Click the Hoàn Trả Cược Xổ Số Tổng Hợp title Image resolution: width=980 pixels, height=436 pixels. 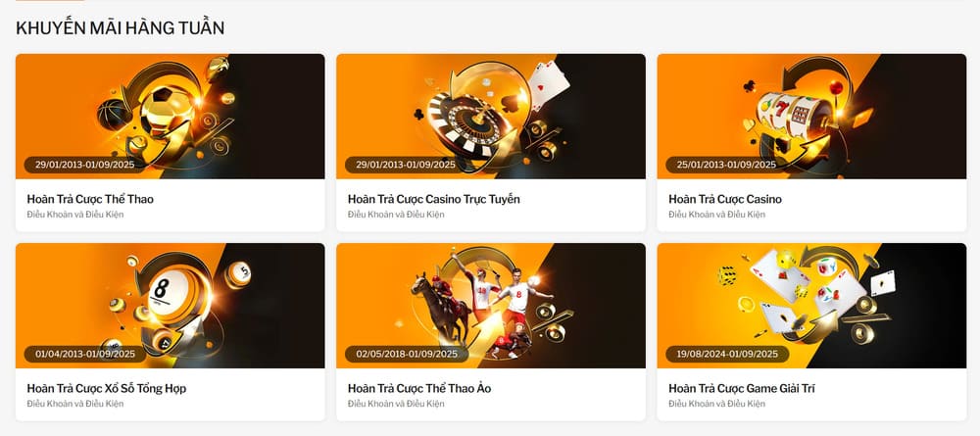(106, 389)
